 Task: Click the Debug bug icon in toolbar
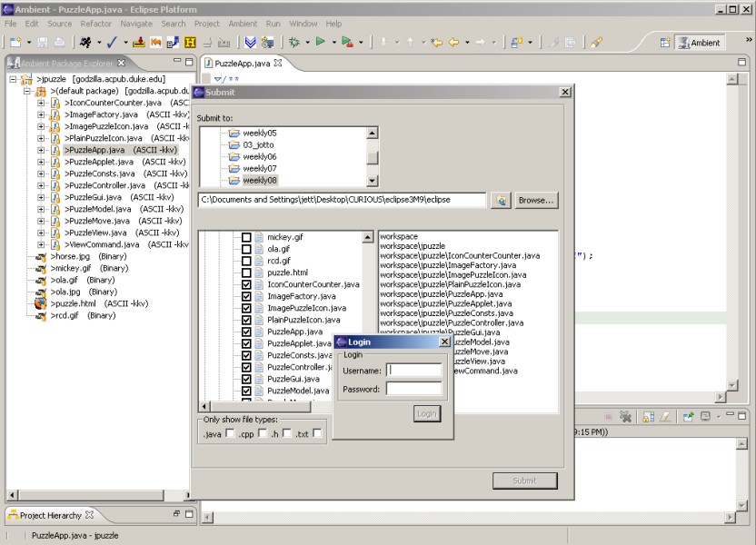tap(294, 42)
